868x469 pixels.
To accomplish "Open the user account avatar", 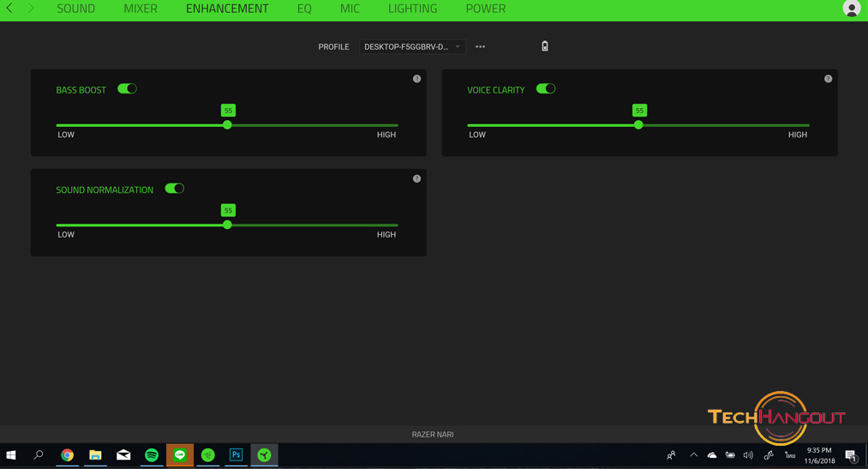I will pyautogui.click(x=852, y=9).
